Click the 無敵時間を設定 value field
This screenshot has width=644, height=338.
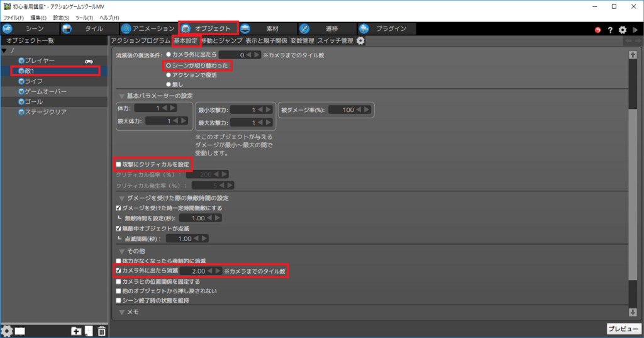click(201, 218)
